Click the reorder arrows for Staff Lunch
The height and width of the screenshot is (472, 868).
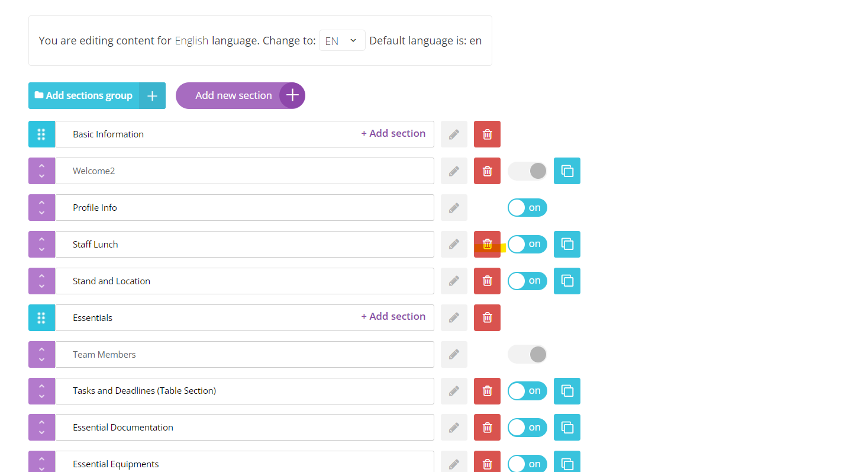pyautogui.click(x=41, y=245)
